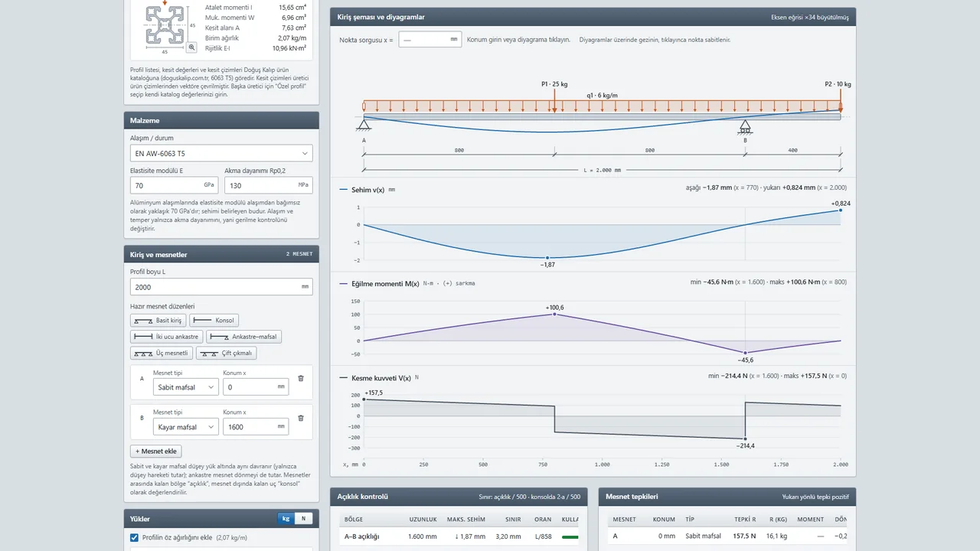The image size is (980, 551).
Task: Set support B Konum x field
Action: click(256, 427)
